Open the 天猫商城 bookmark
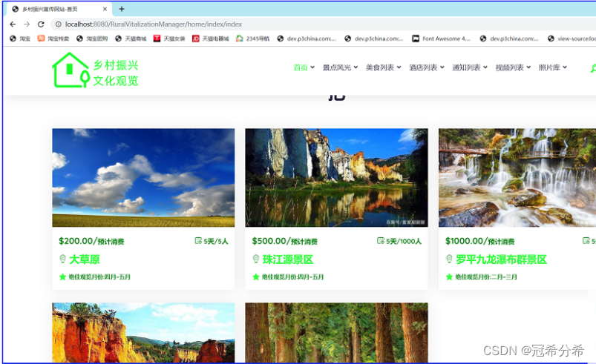The image size is (596, 364). point(131,39)
